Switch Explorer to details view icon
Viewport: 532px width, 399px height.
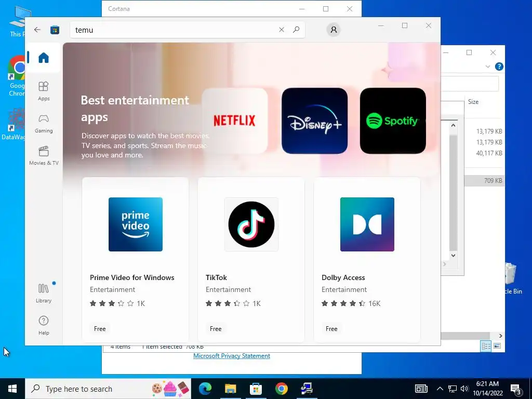[x=486, y=346]
